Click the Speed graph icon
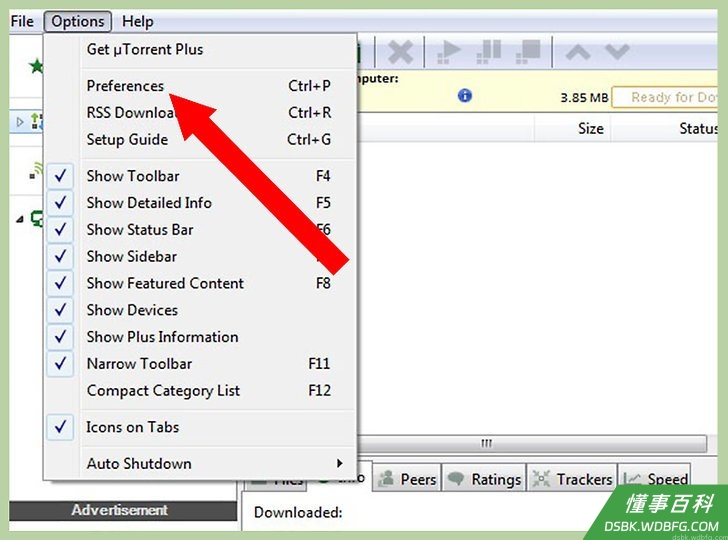 632,479
